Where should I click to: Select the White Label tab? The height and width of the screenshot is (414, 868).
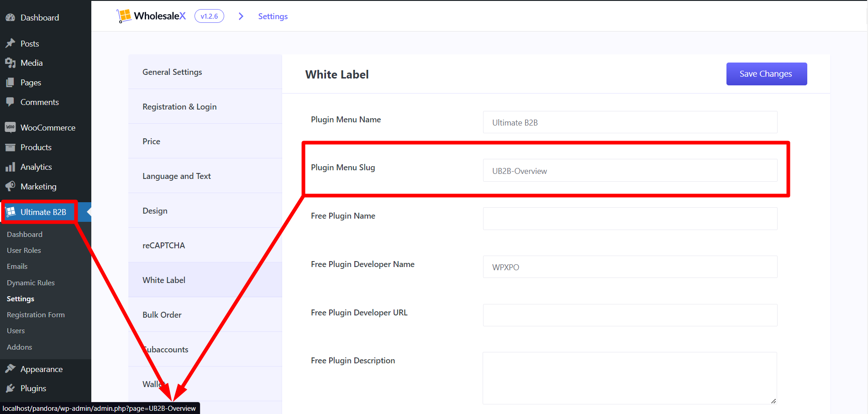[205, 280]
